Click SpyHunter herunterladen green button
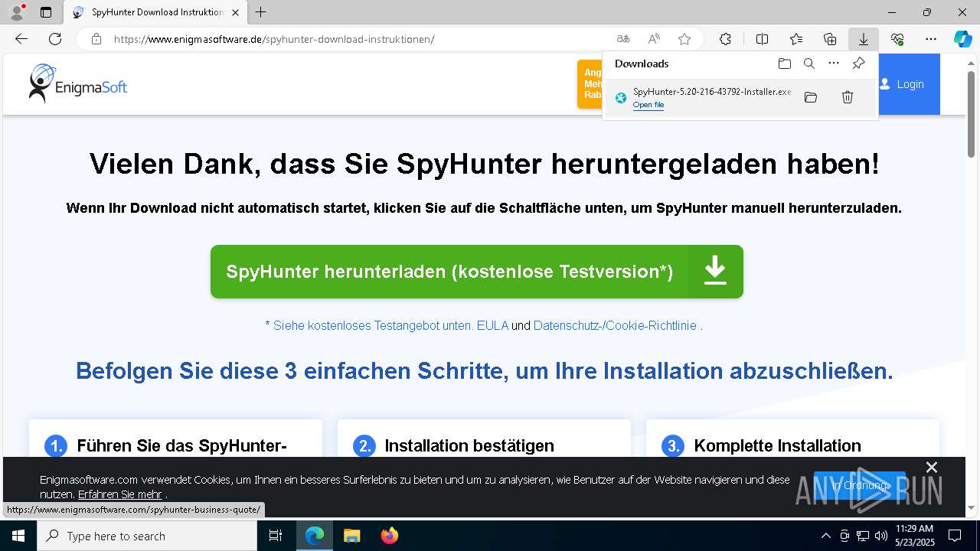Image resolution: width=980 pixels, height=551 pixels. (x=476, y=272)
